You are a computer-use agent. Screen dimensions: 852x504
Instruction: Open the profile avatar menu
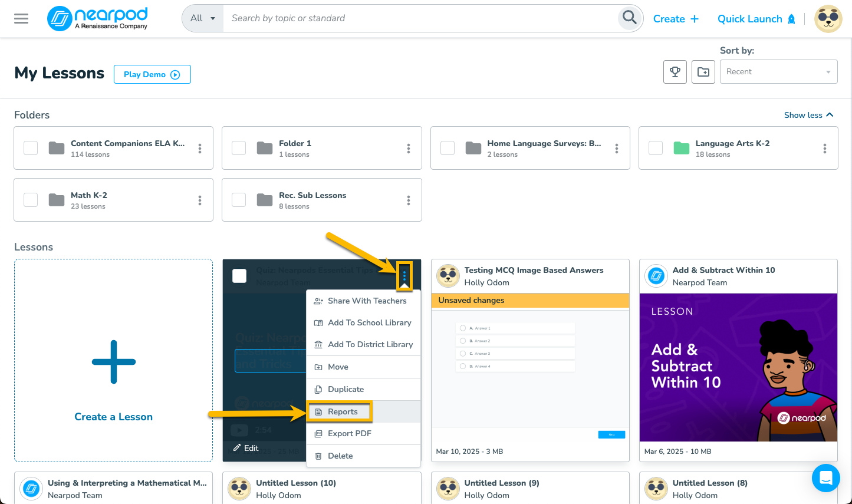[x=828, y=19]
